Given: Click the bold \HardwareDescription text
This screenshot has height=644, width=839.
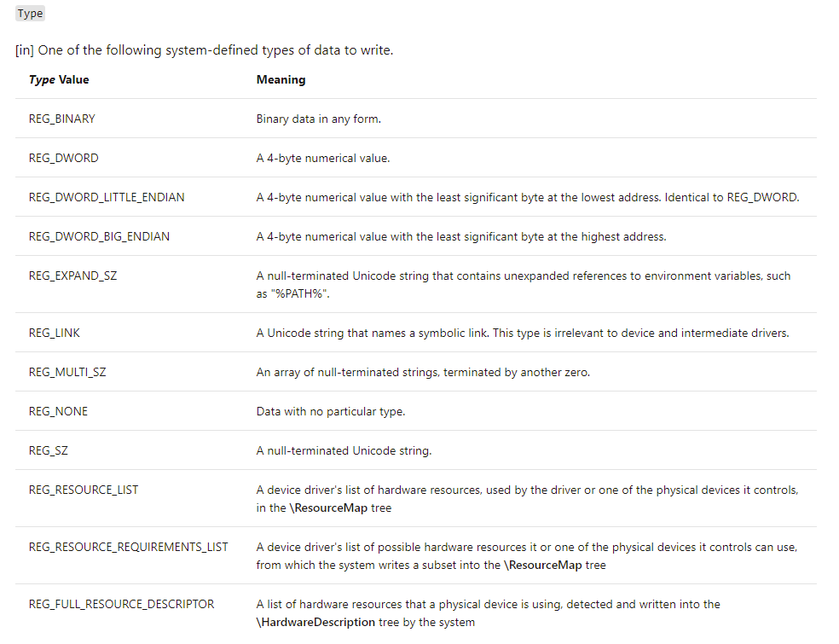Looking at the screenshot, I should (315, 622).
